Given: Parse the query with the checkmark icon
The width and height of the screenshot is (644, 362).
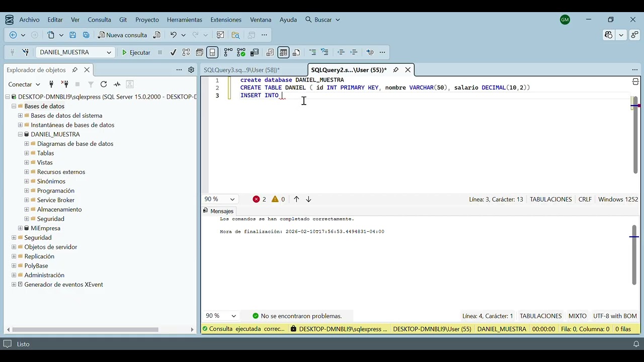Looking at the screenshot, I should click(x=173, y=52).
